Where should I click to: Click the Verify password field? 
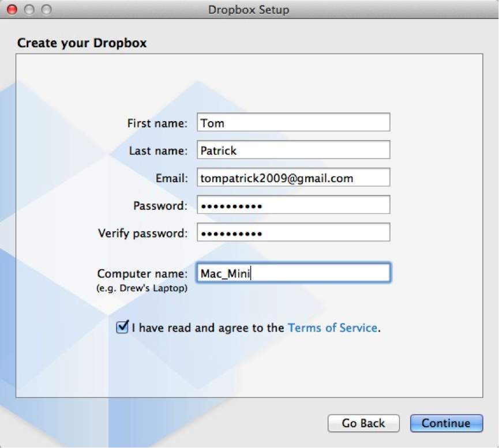294,232
